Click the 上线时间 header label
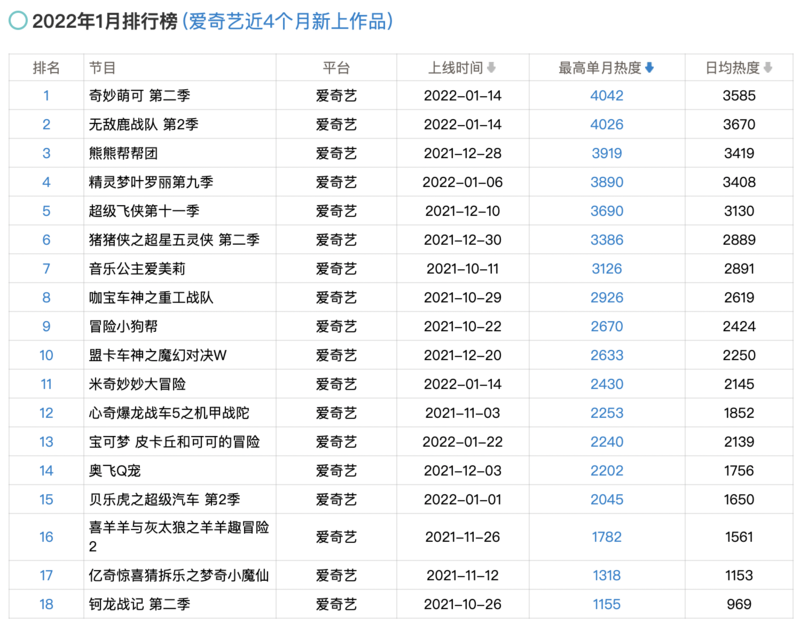This screenshot has height=623, width=800. pyautogui.click(x=456, y=67)
